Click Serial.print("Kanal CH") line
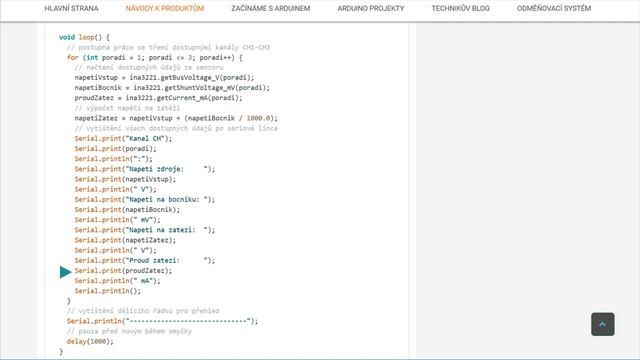 (x=123, y=139)
